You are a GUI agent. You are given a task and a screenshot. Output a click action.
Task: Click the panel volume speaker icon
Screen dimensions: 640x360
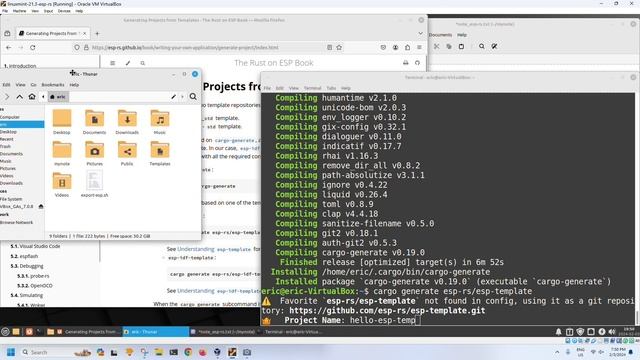point(611,332)
